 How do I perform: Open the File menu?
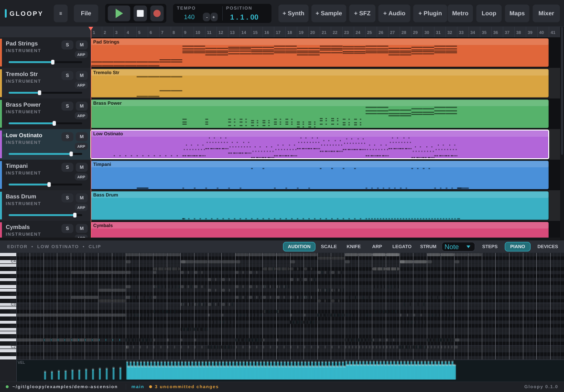coord(86,13)
